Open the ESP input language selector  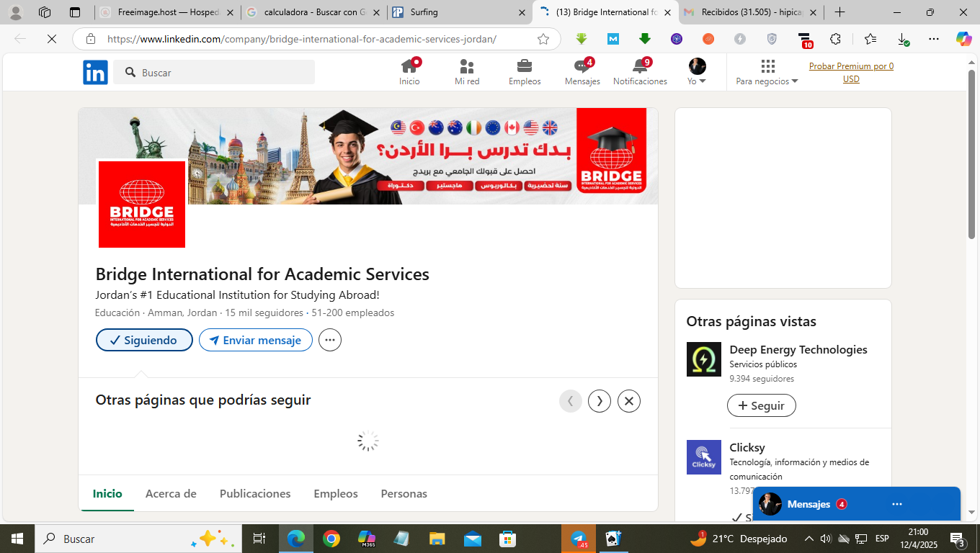[882, 539]
